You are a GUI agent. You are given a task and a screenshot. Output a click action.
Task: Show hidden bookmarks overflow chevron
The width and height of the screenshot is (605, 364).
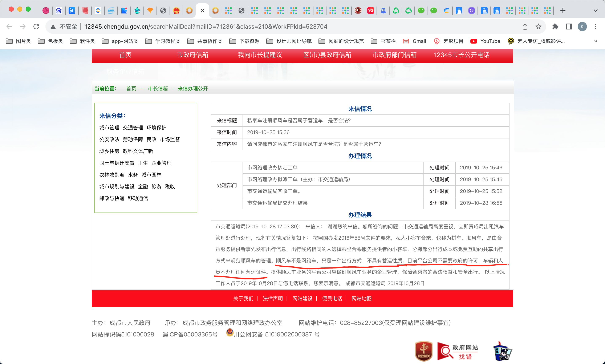click(x=596, y=41)
